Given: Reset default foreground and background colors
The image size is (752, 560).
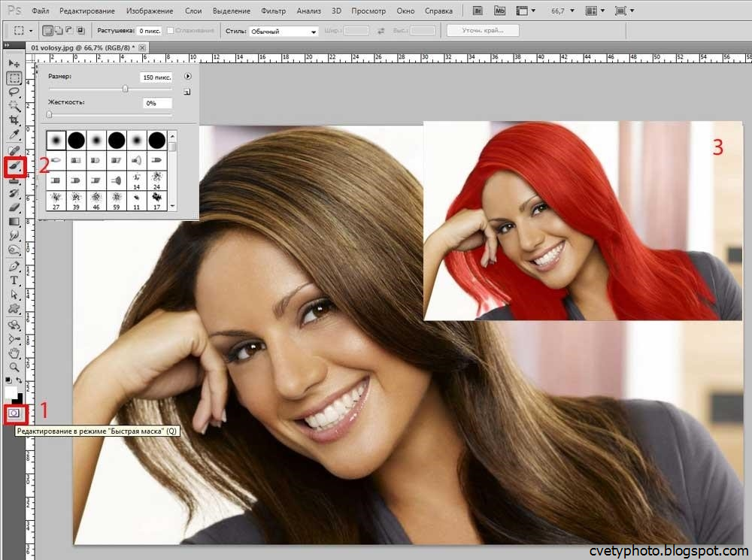Looking at the screenshot, I should coord(8,380).
